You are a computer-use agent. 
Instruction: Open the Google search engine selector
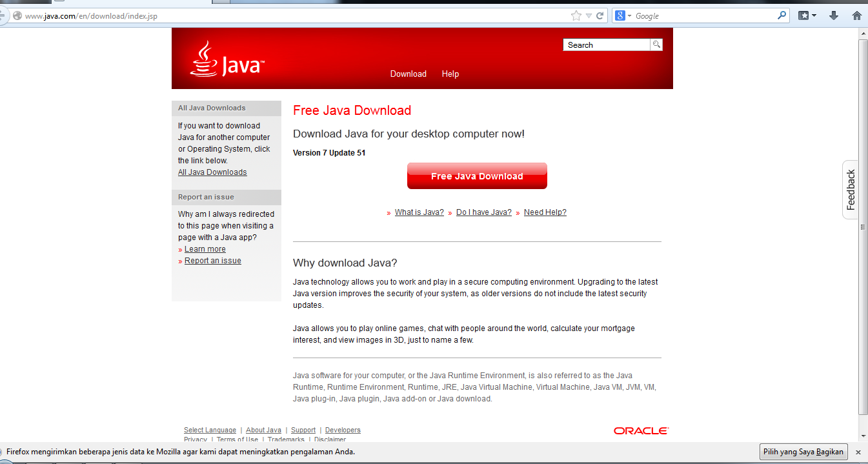coord(622,15)
